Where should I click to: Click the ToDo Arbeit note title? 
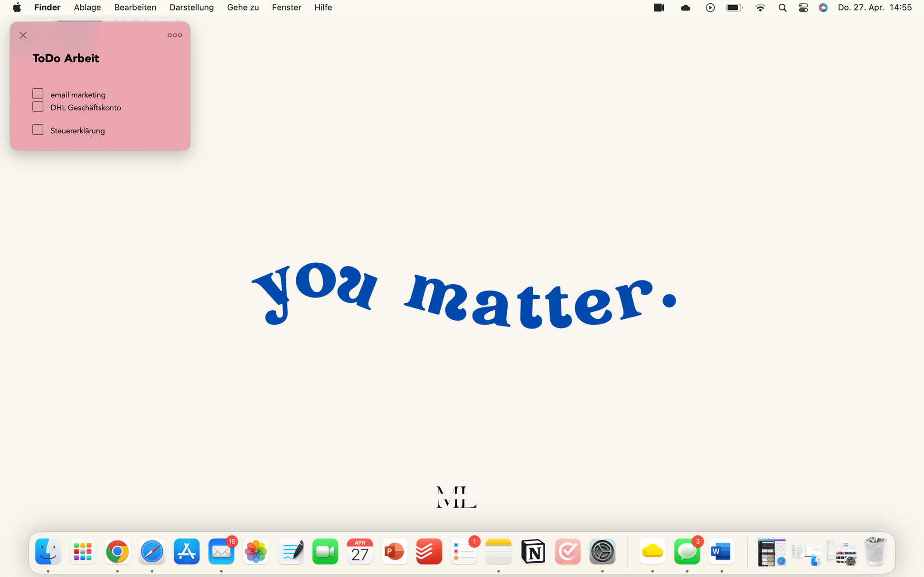(x=66, y=58)
